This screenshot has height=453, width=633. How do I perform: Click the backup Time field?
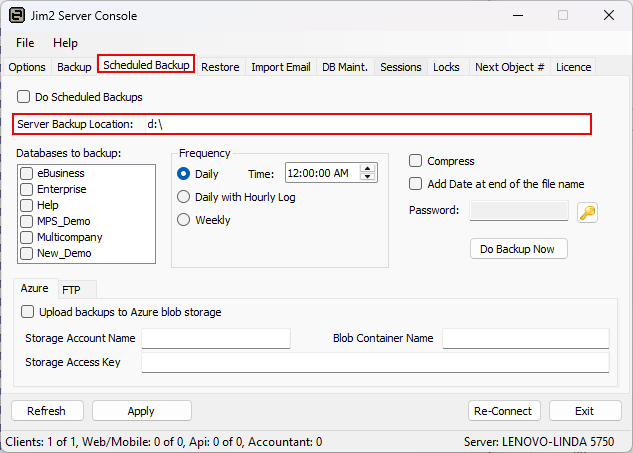(323, 173)
